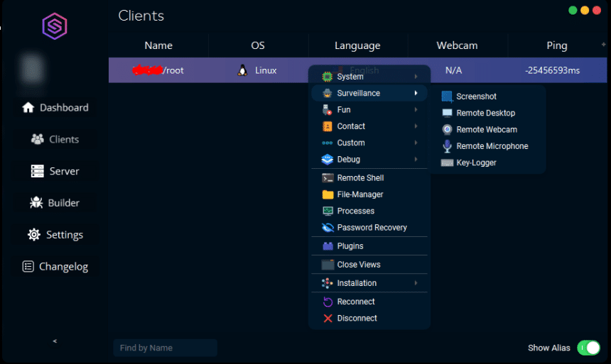Open the File-Manager folder icon
Viewport: 611px width, 364px height.
pos(328,194)
